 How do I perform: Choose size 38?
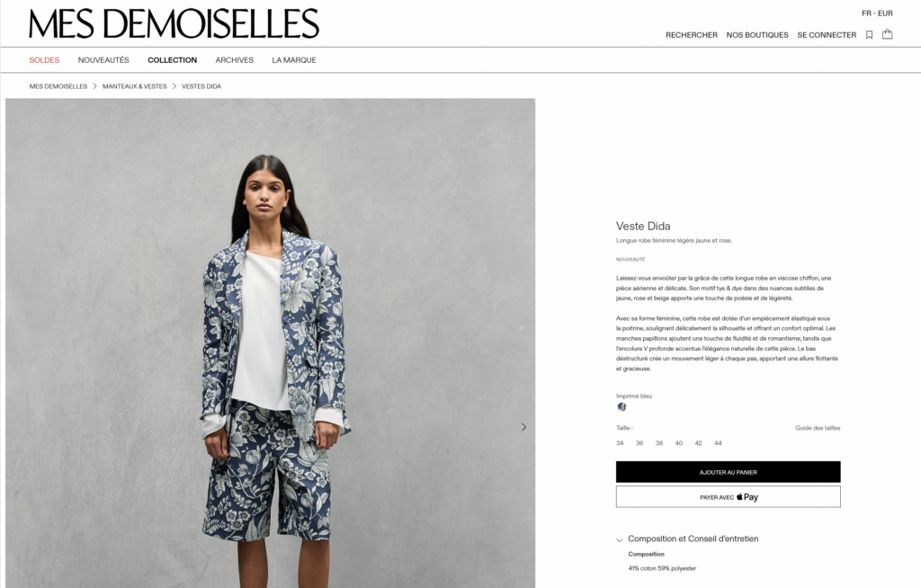pyautogui.click(x=659, y=443)
